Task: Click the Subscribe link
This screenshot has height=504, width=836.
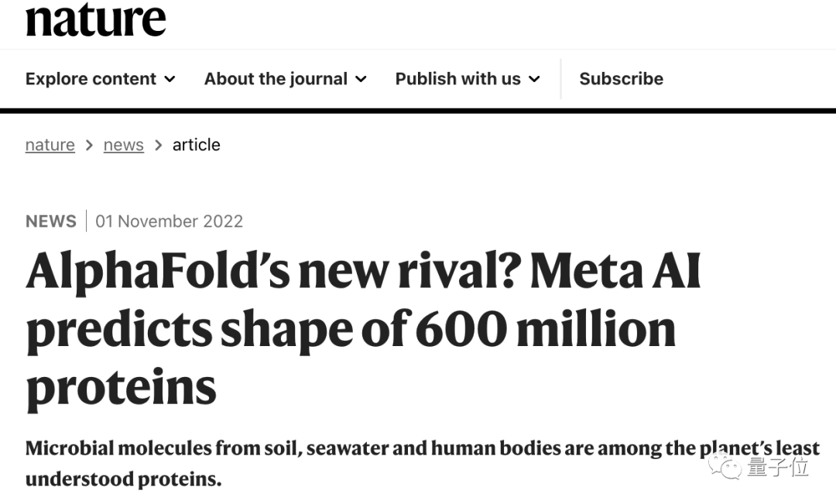Action: pos(621,79)
